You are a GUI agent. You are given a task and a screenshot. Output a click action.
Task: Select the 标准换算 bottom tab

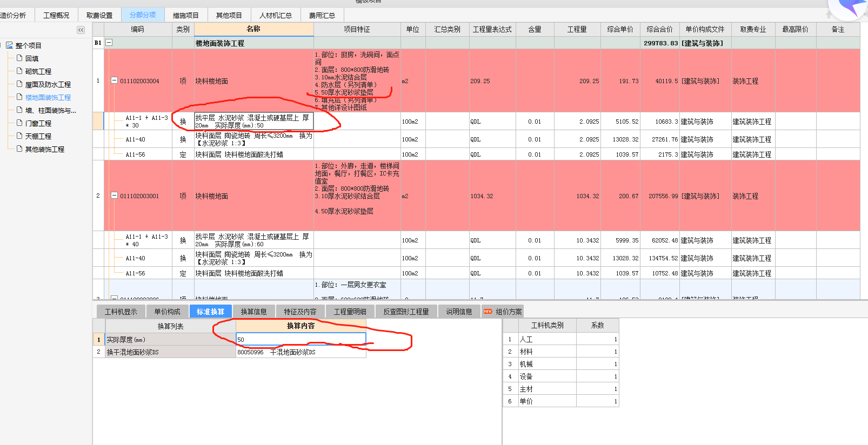210,312
